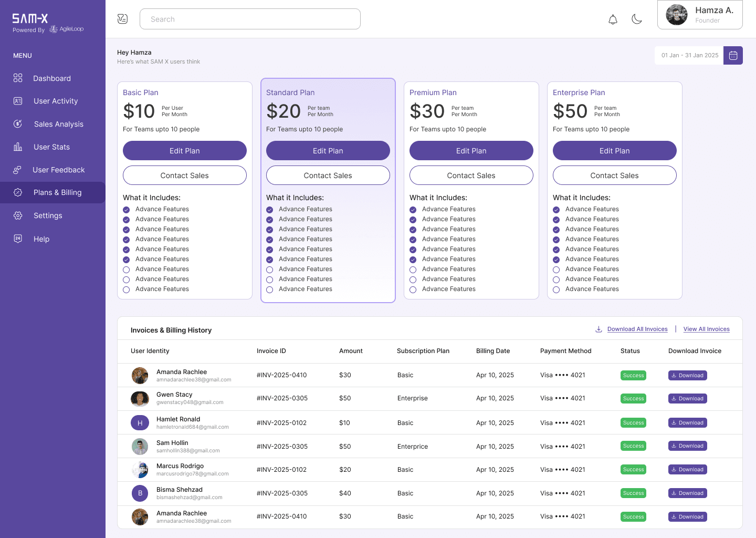Click Enterprice plan in Sam Hollin row
This screenshot has width=756, height=538.
[x=413, y=446]
